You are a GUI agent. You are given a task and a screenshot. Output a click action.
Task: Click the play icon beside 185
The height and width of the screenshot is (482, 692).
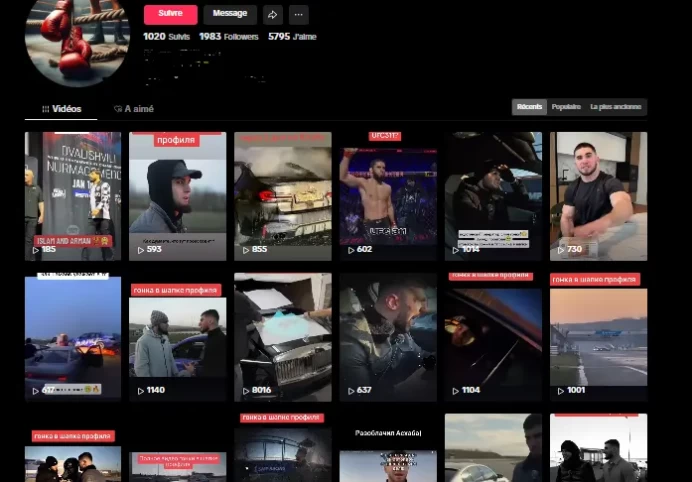pos(36,250)
